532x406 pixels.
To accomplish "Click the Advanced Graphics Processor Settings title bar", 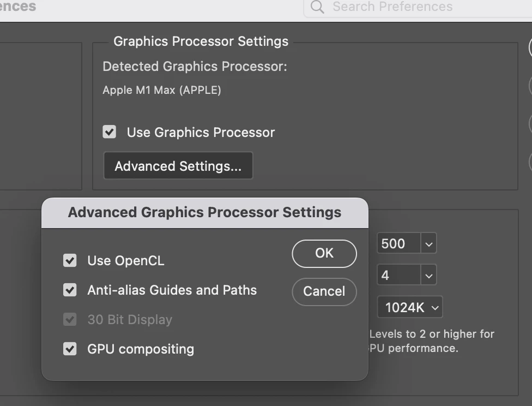I will (204, 212).
